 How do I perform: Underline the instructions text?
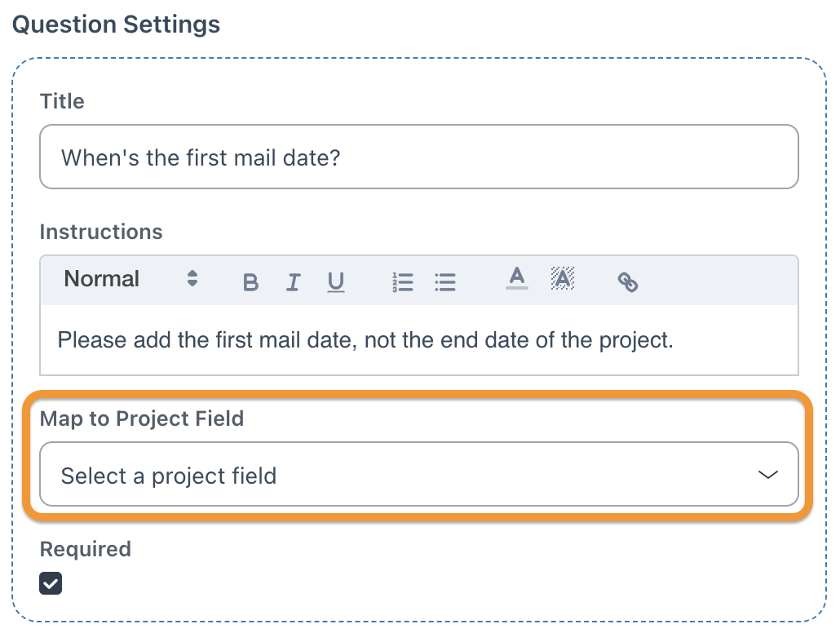335,282
